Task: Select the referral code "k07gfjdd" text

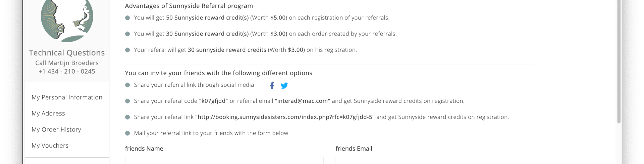Action: point(213,101)
